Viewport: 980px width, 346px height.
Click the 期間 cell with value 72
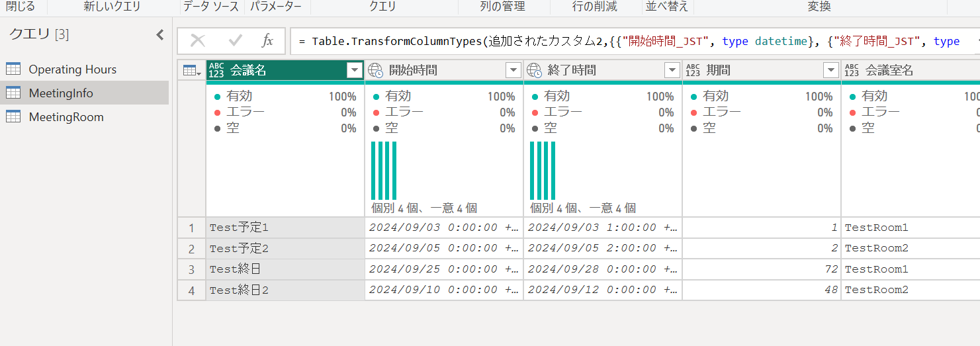click(762, 269)
